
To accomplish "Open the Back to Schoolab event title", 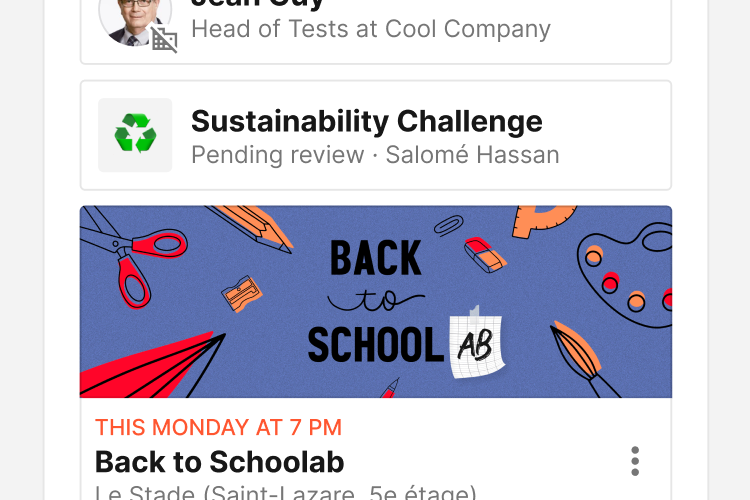I will point(219,461).
